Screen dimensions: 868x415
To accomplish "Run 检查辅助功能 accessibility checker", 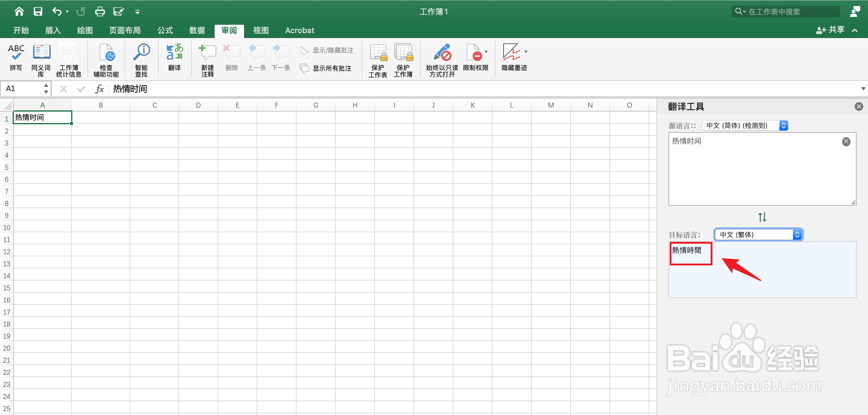I will 106,59.
